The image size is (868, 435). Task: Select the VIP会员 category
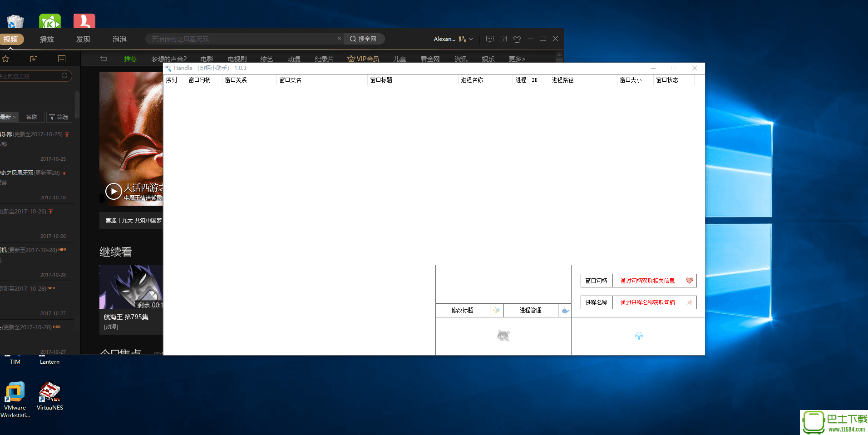pos(363,59)
